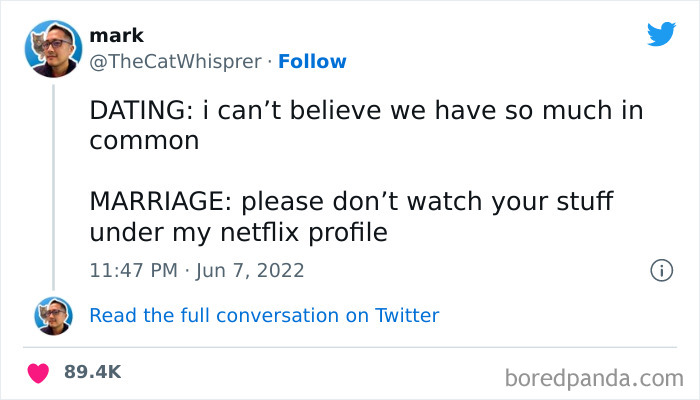Open mark's large profile avatar
Screen dimensions: 700x400
click(x=53, y=49)
